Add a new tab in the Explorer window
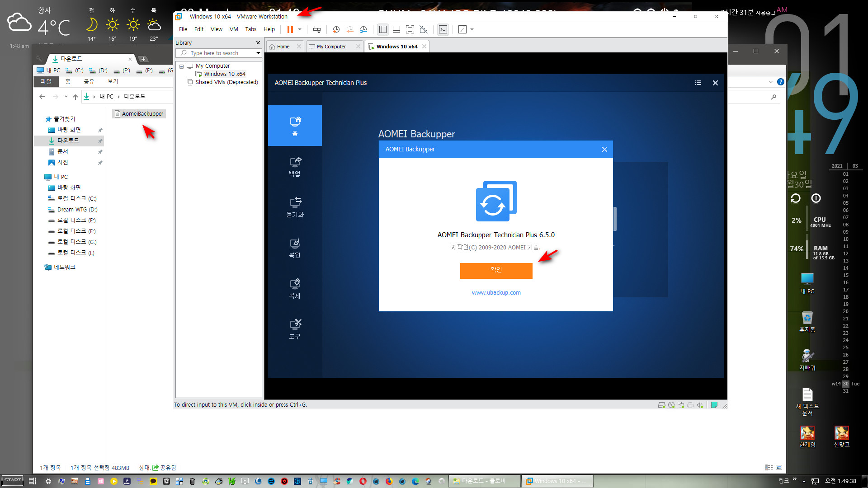 coord(143,59)
